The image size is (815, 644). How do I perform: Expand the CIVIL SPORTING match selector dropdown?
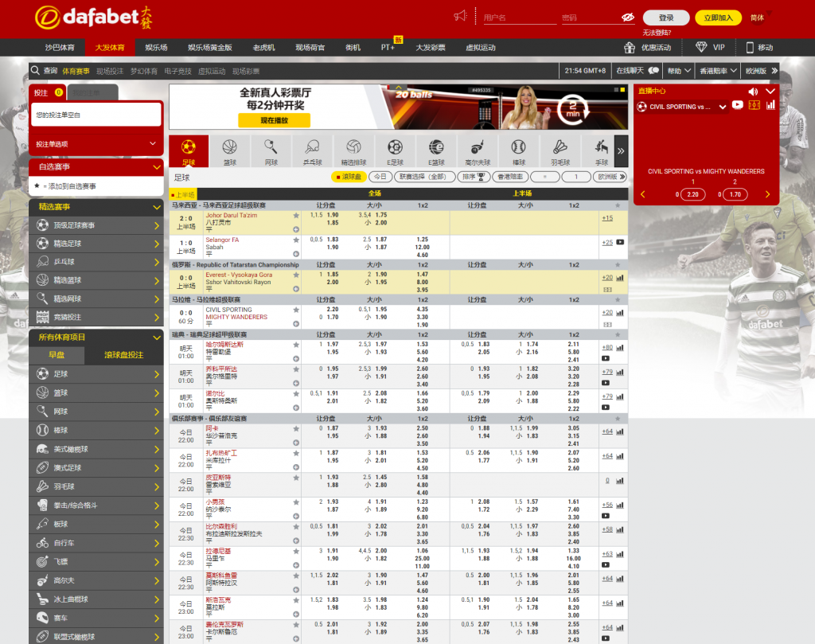click(723, 106)
